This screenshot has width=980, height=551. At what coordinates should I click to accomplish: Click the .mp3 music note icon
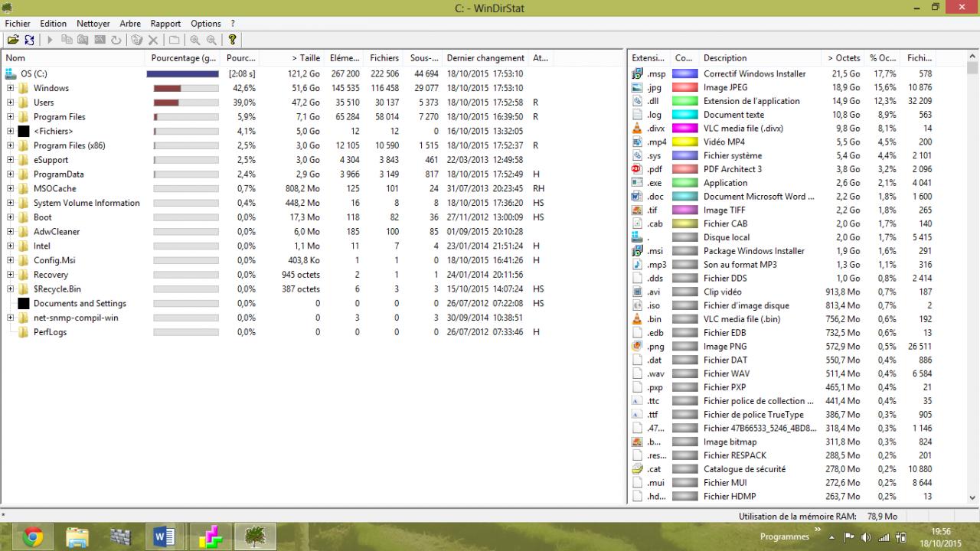637,265
